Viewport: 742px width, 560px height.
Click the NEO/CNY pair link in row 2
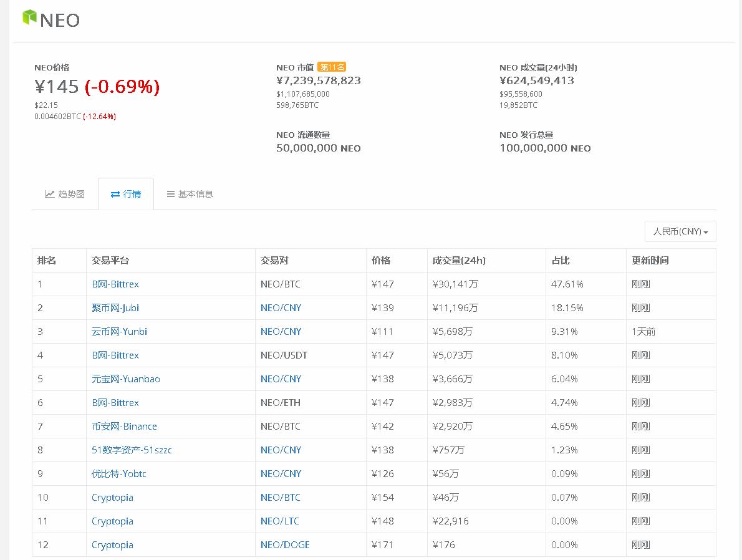(x=280, y=307)
